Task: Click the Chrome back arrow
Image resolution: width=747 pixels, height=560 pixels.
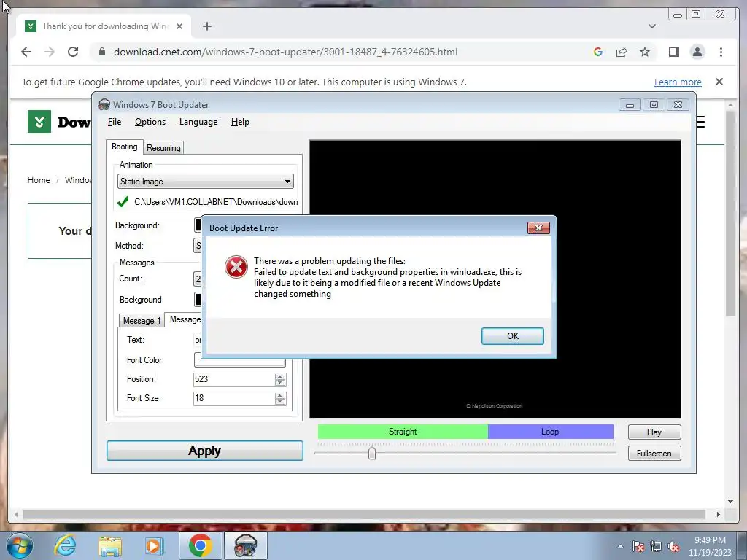Action: point(26,52)
